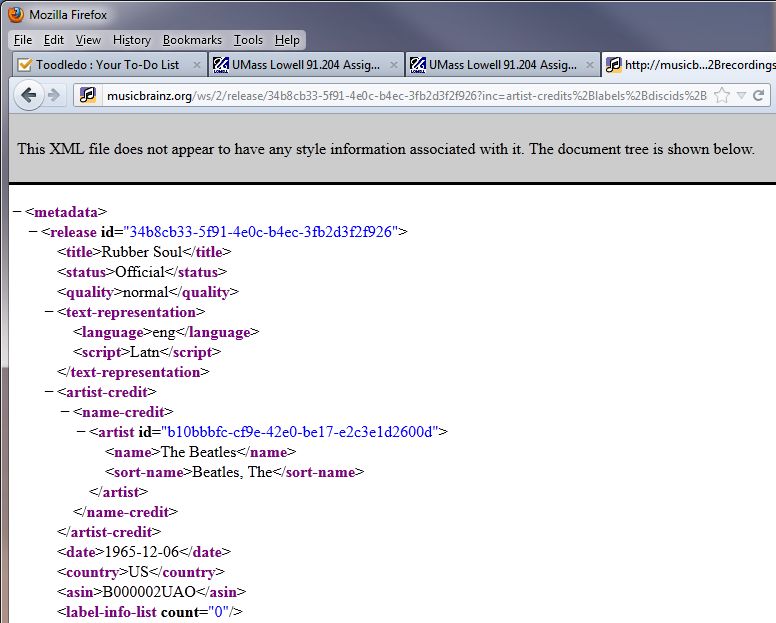Click the closing artist-credit tag
This screenshot has width=776, height=623.
click(x=109, y=531)
